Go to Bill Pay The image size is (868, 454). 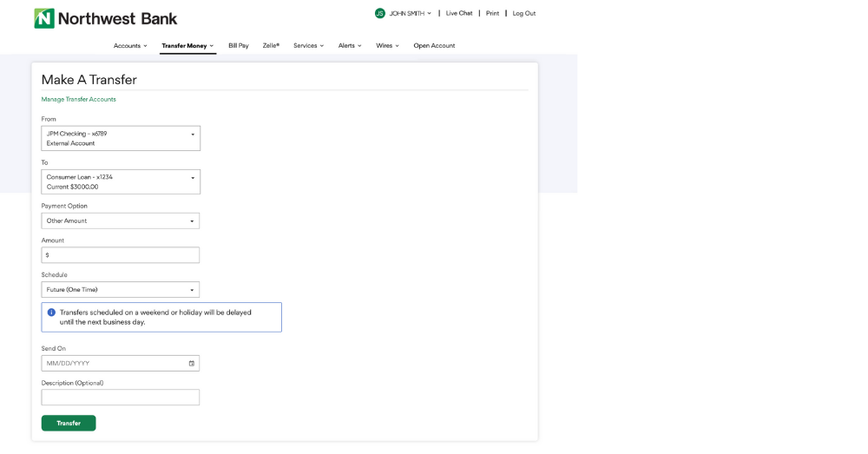238,46
